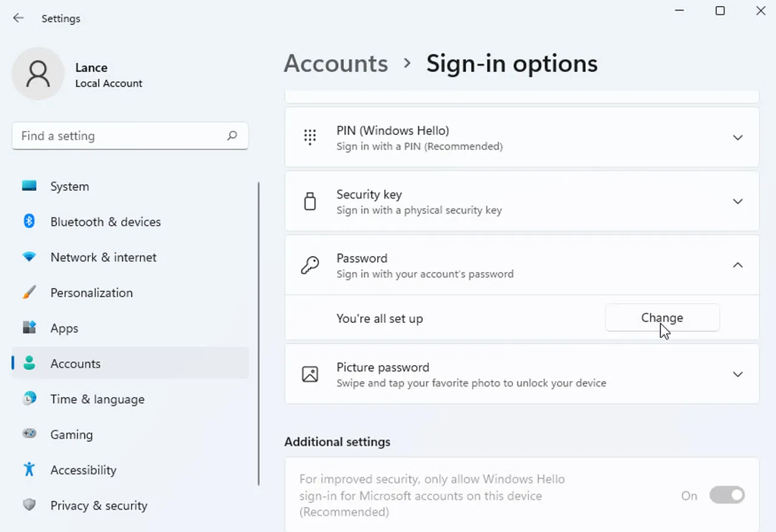This screenshot has width=776, height=532.
Task: Click the Find a setting field
Action: (130, 136)
